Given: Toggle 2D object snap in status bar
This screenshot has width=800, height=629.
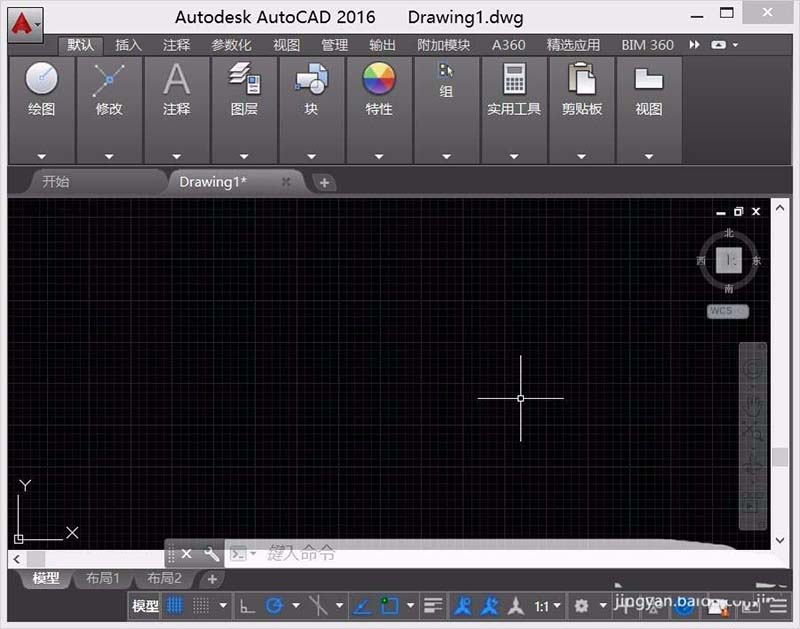Looking at the screenshot, I should 389,606.
